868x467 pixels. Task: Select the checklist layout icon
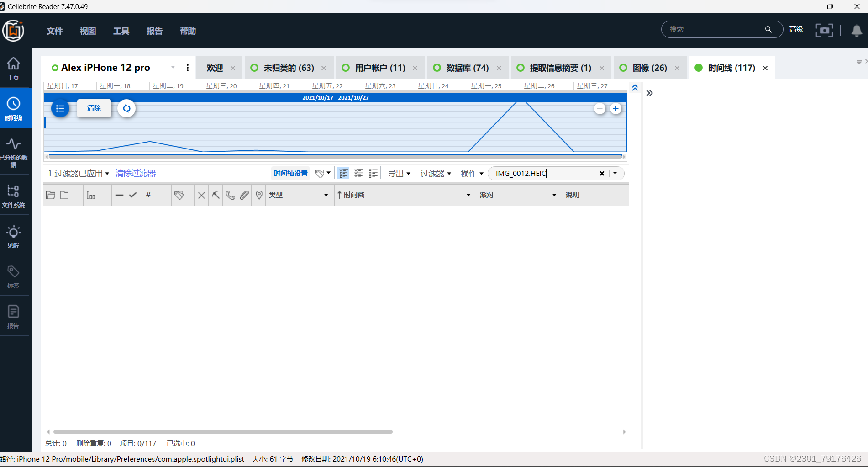pyautogui.click(x=358, y=174)
